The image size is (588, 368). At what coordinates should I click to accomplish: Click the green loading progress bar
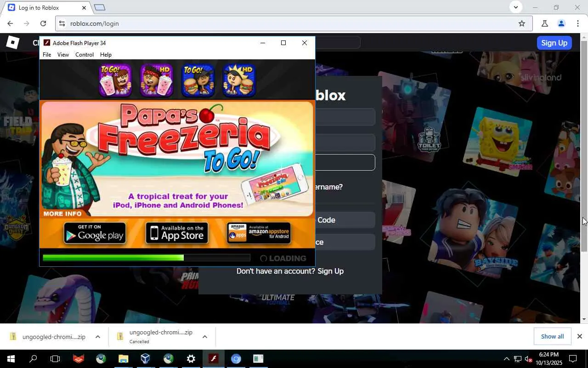[147, 258]
